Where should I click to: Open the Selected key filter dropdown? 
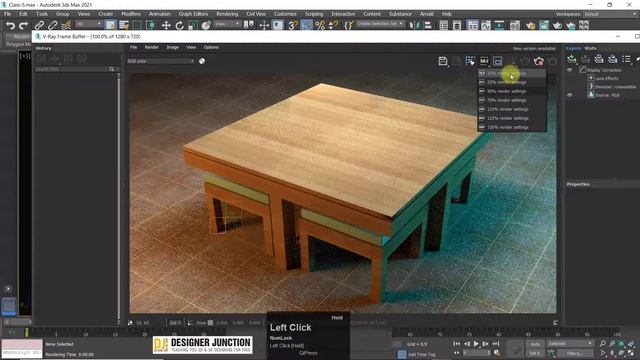coord(570,344)
